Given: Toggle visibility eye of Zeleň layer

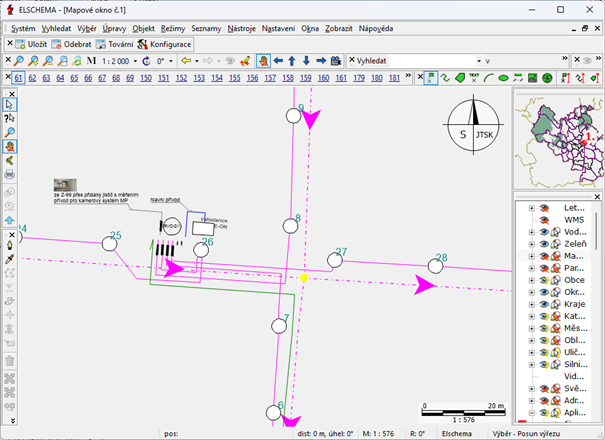Looking at the screenshot, I should [544, 243].
